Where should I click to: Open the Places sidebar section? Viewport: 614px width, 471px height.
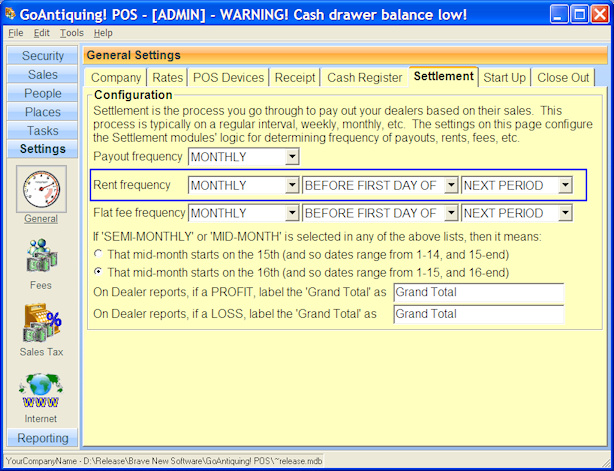(x=42, y=112)
